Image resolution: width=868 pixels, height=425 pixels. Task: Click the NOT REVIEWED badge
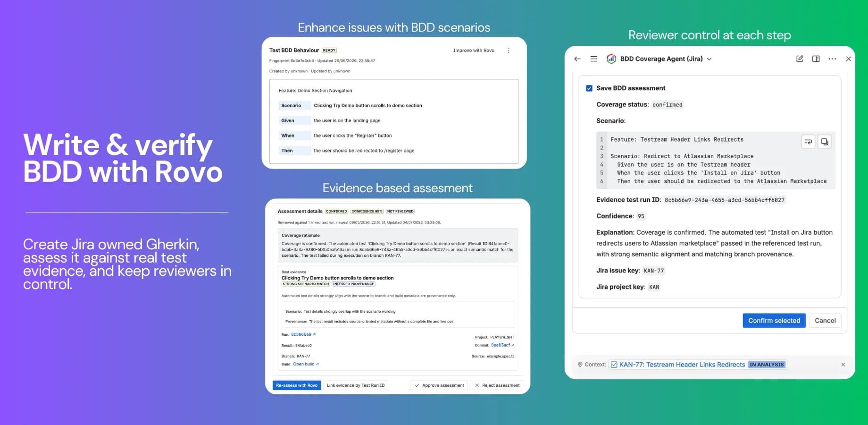(400, 212)
